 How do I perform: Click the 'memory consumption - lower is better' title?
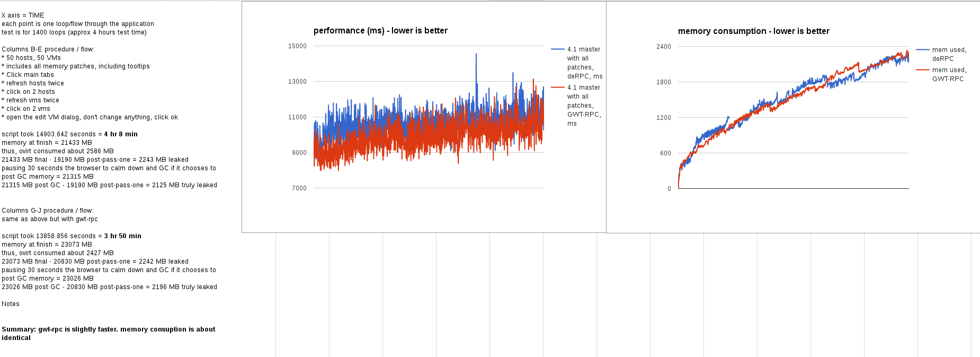(753, 31)
